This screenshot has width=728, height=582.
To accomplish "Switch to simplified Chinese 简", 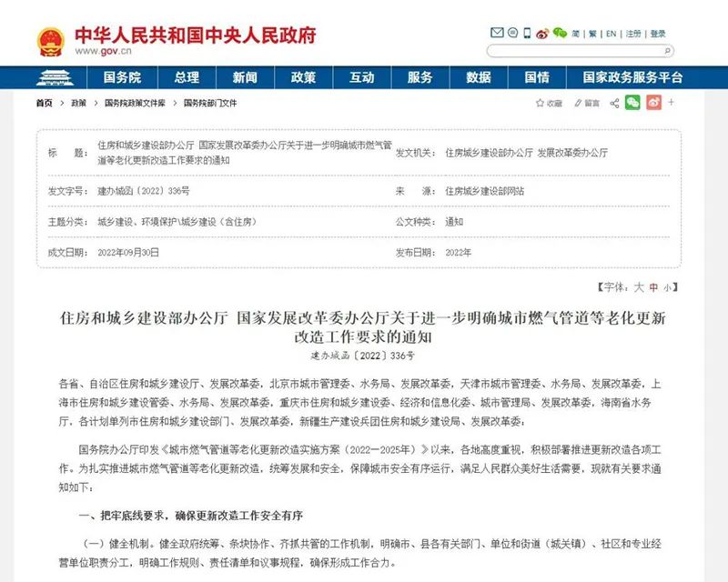I will coord(576,34).
